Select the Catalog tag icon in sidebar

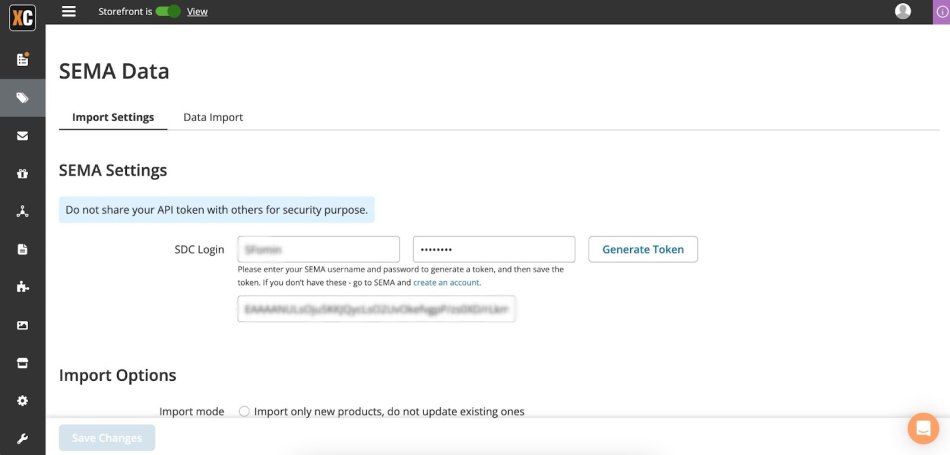pyautogui.click(x=22, y=98)
